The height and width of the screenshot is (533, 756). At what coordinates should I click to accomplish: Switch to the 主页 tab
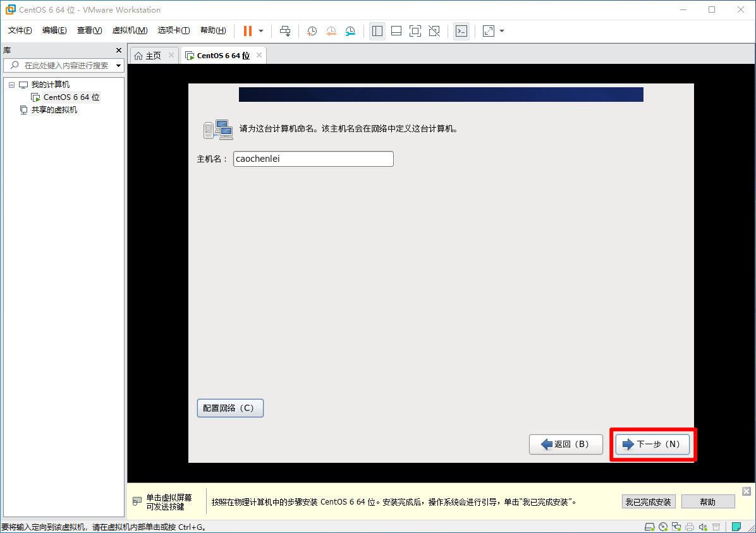click(x=154, y=56)
